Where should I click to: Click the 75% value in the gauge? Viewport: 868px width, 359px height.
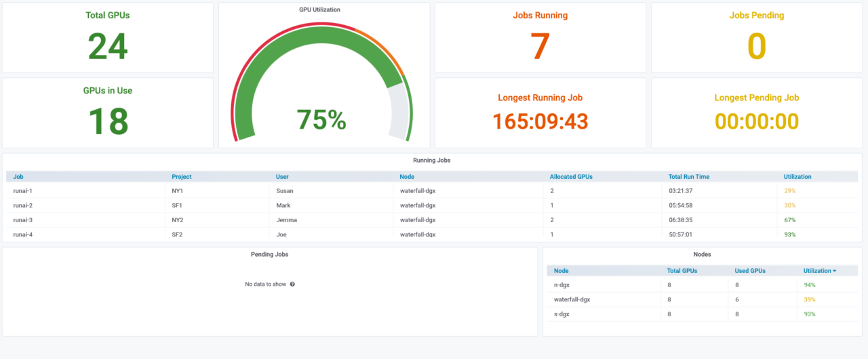321,120
